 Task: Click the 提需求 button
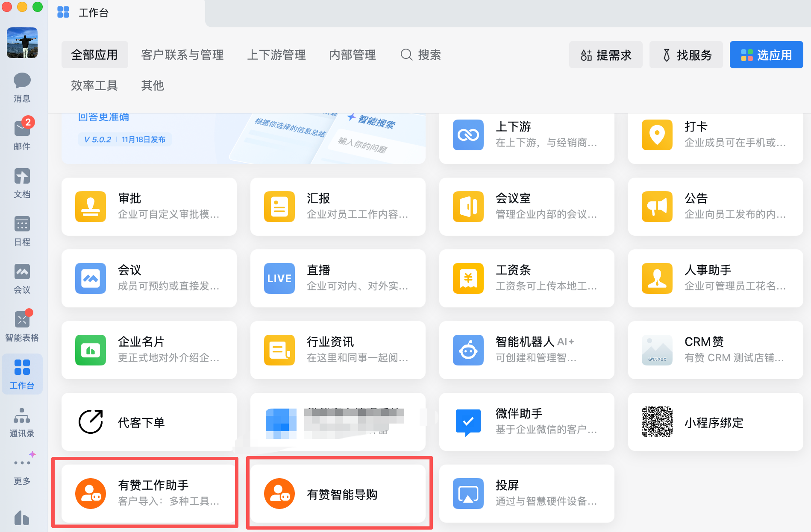tap(605, 55)
